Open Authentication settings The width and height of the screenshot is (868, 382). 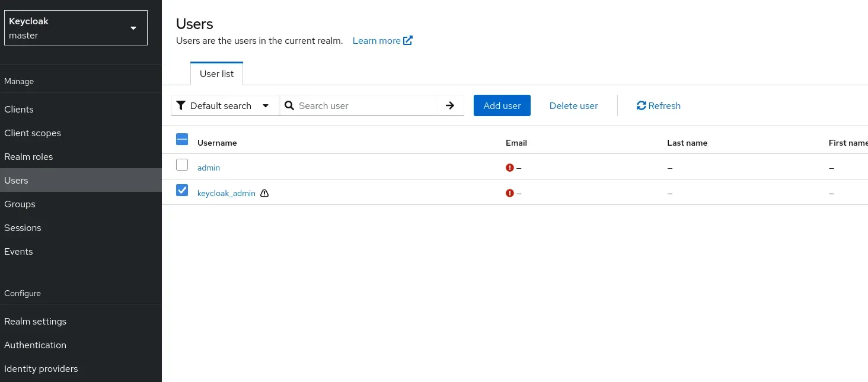[81, 345]
